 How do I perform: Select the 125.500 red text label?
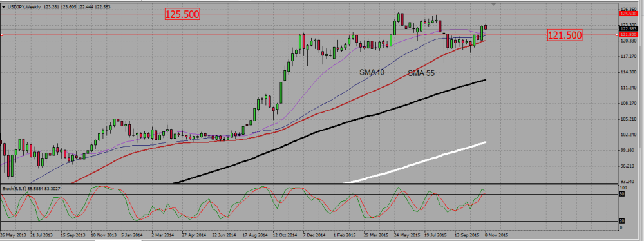[182, 15]
